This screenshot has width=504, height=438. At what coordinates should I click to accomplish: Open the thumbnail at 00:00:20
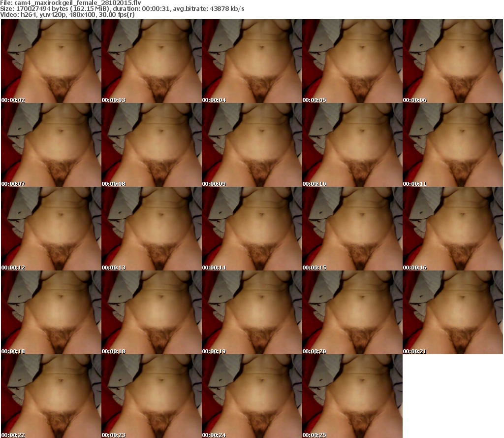pos(352,312)
